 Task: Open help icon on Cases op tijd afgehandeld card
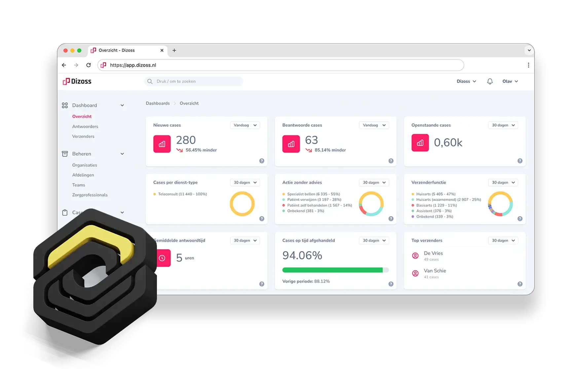click(391, 284)
